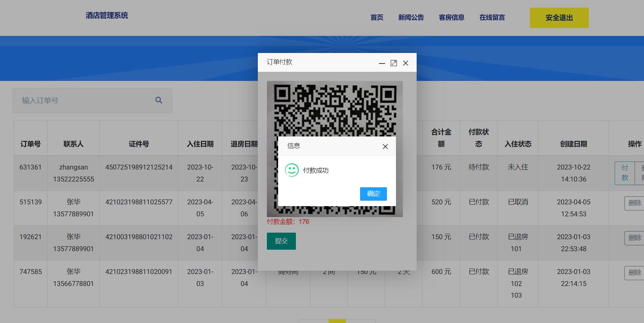Click the 未入住 check-in status
The width and height of the screenshot is (644, 323).
point(518,167)
